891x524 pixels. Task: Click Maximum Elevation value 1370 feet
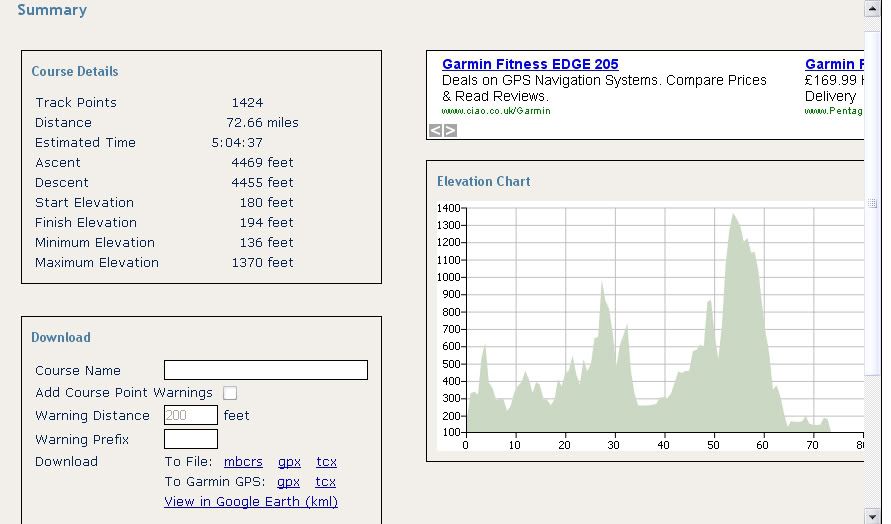tap(263, 263)
